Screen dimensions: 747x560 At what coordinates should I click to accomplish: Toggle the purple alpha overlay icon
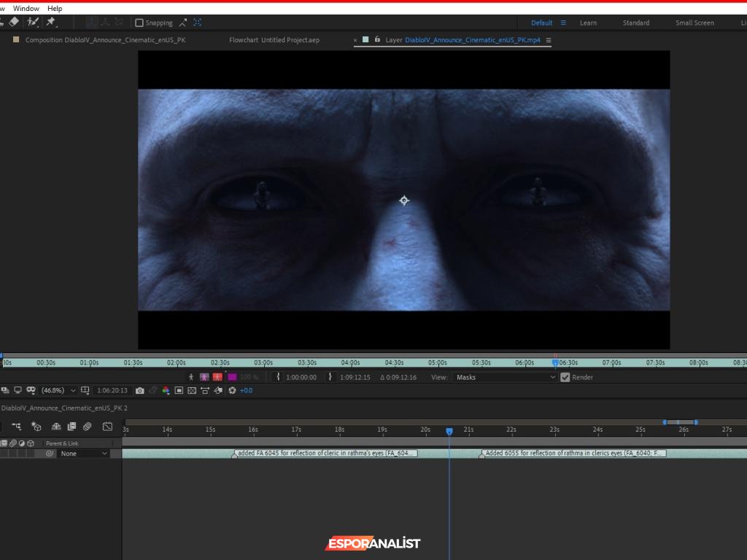(x=204, y=377)
